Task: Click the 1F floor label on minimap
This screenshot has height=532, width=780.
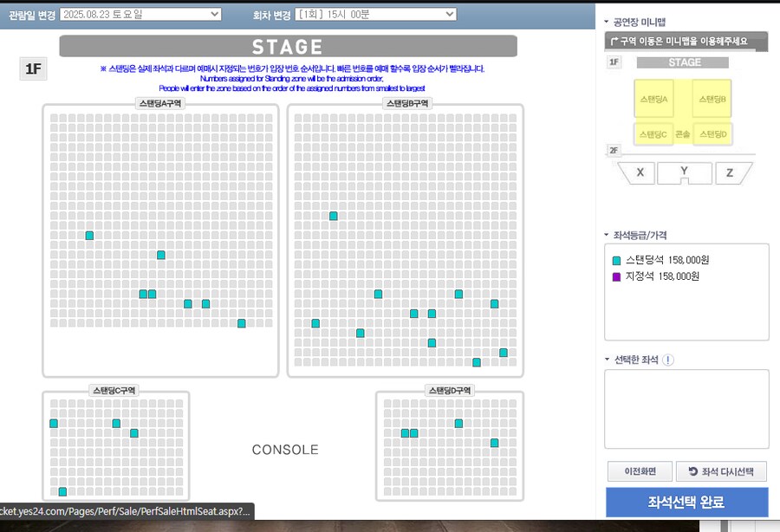Action: (614, 62)
